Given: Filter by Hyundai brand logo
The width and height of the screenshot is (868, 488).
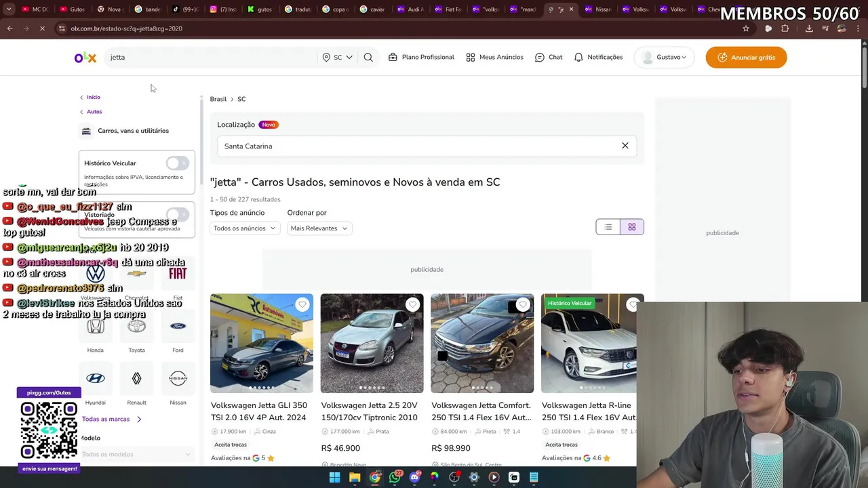Looking at the screenshot, I should pos(96,378).
